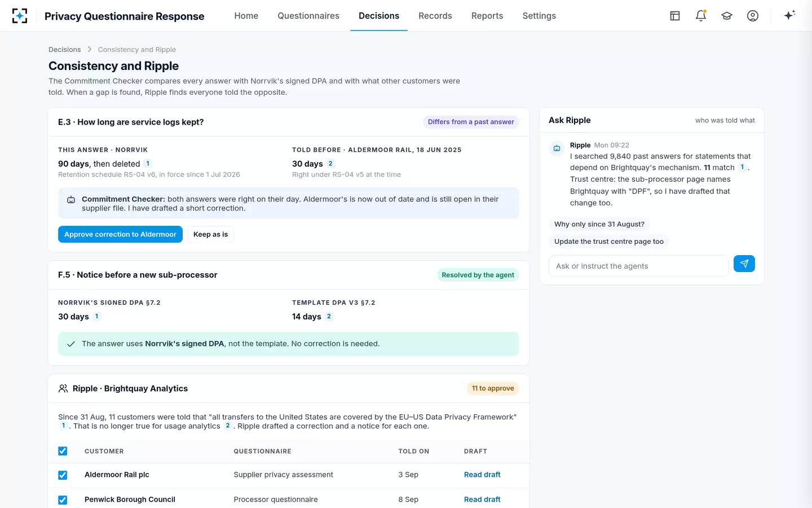
Task: Click the Commitment Checker bot icon
Action: pyautogui.click(x=71, y=200)
